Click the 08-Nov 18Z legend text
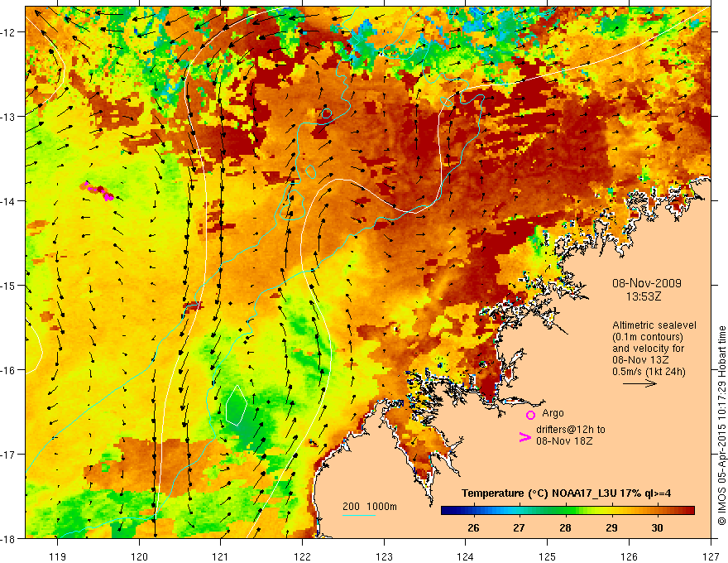This screenshot has width=728, height=563. pos(564,440)
